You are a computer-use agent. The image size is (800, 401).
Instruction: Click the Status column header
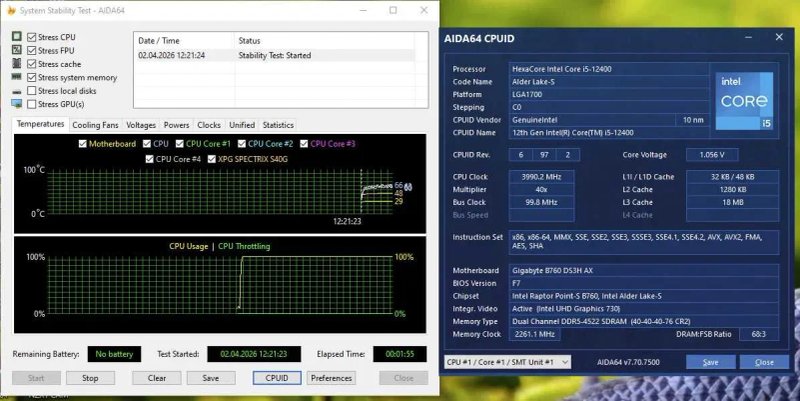324,40
